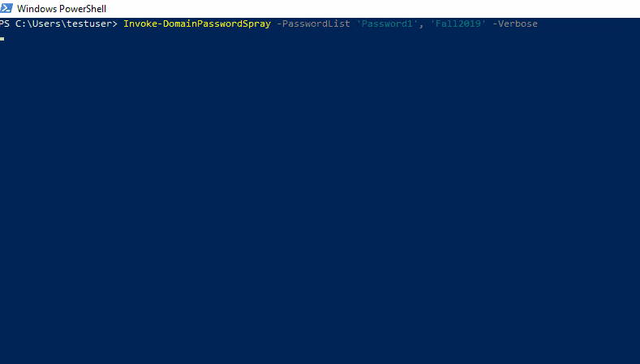The height and width of the screenshot is (364, 640).
Task: Open the PowerShell icon system menu
Action: (x=6, y=8)
